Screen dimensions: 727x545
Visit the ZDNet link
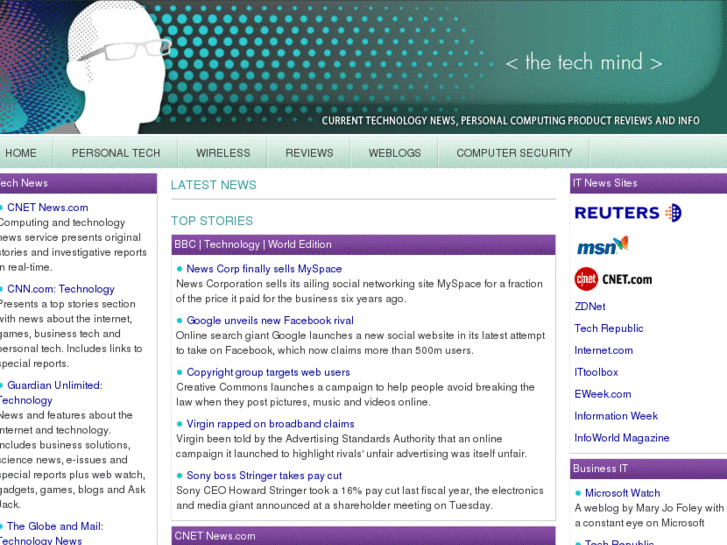(590, 307)
